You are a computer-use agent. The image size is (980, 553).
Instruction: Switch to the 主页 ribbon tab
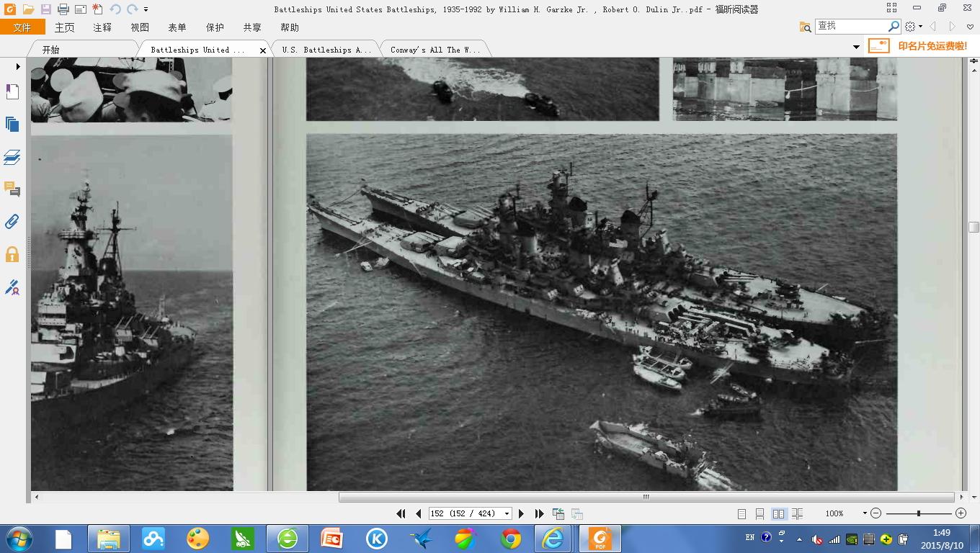[65, 27]
